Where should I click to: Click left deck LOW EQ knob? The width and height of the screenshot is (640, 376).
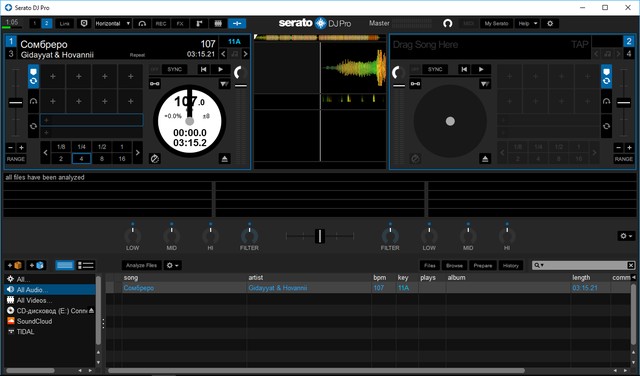(x=132, y=236)
